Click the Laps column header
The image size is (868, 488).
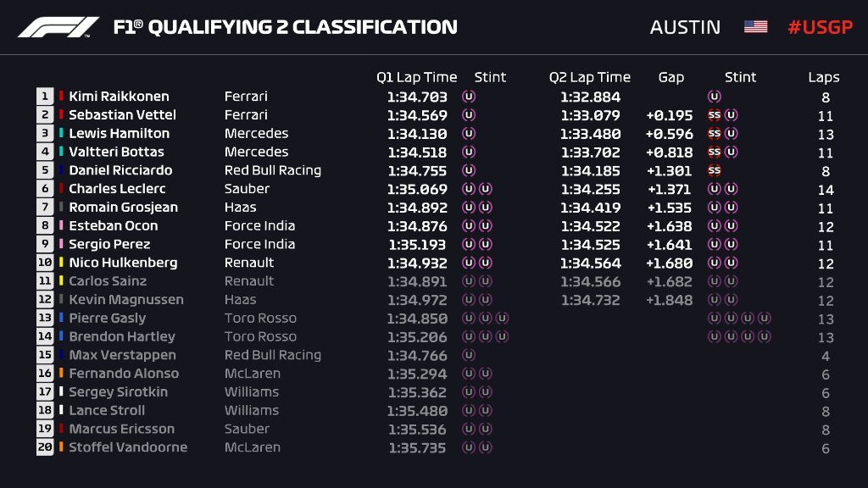[823, 77]
